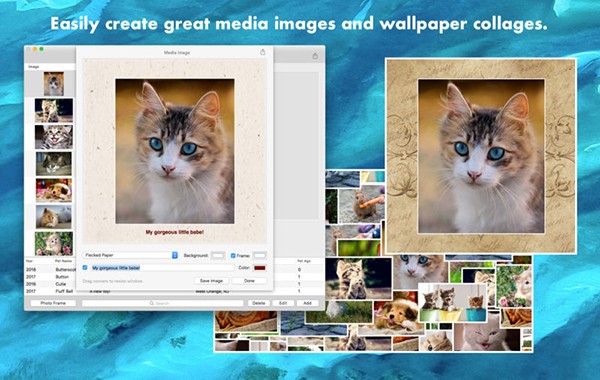Select the open-mouthed tabby kitten thumbnail
This screenshot has width=600, height=380.
pos(54,137)
